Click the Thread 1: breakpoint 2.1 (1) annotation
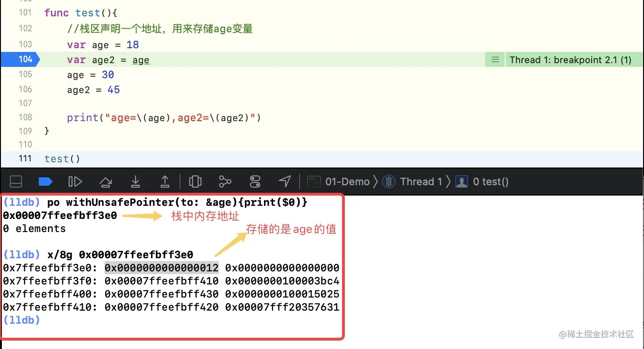Screen dimensions: 644x349 point(571,60)
